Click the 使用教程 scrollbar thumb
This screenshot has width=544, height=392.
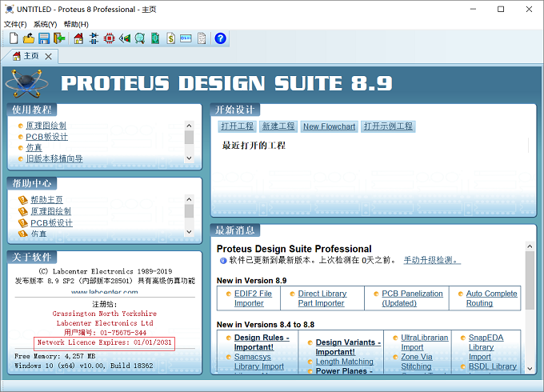point(189,138)
